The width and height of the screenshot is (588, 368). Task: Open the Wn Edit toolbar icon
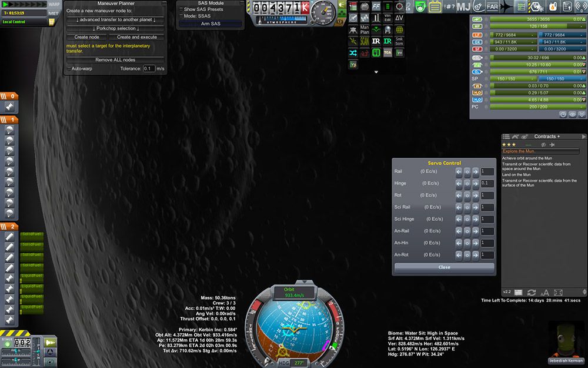pyautogui.click(x=387, y=18)
